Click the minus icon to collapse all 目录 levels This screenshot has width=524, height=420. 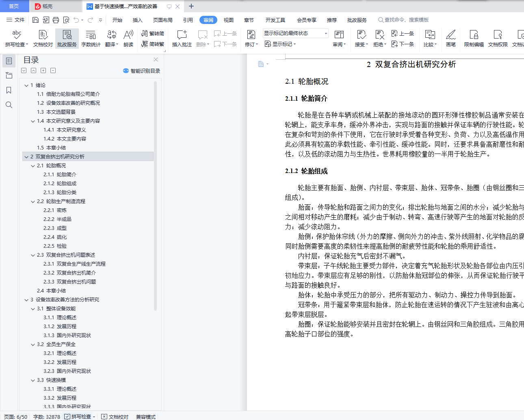[x=53, y=71]
